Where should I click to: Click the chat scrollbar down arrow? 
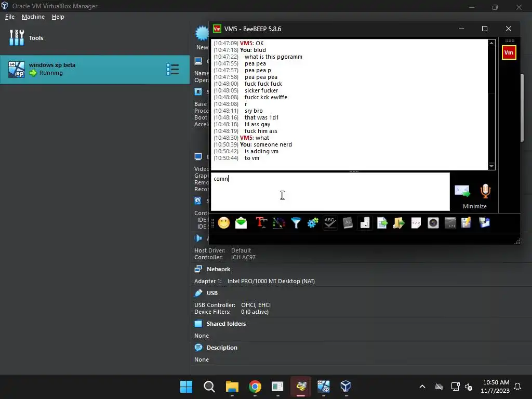[491, 166]
